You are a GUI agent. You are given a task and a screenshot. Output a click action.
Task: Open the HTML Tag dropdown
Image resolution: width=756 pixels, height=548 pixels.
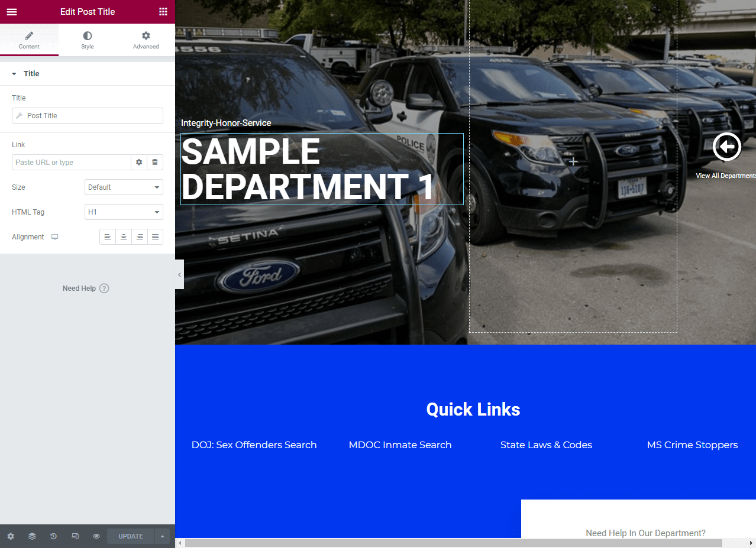pos(124,212)
